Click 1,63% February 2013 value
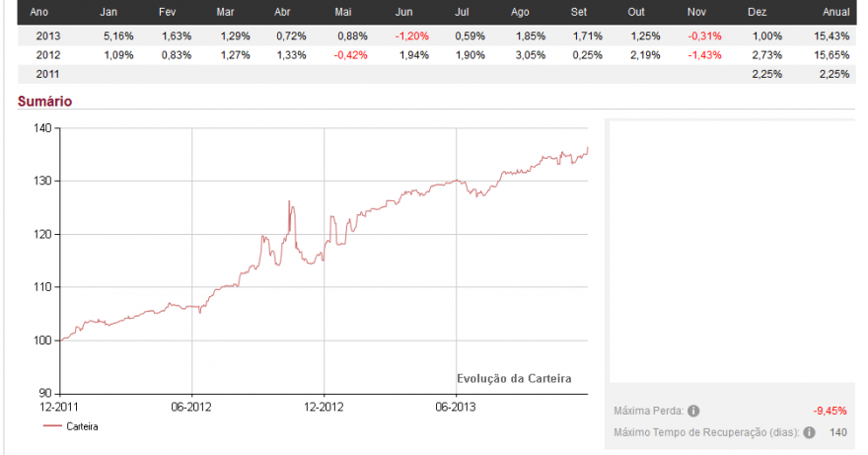The image size is (868, 455). (177, 36)
